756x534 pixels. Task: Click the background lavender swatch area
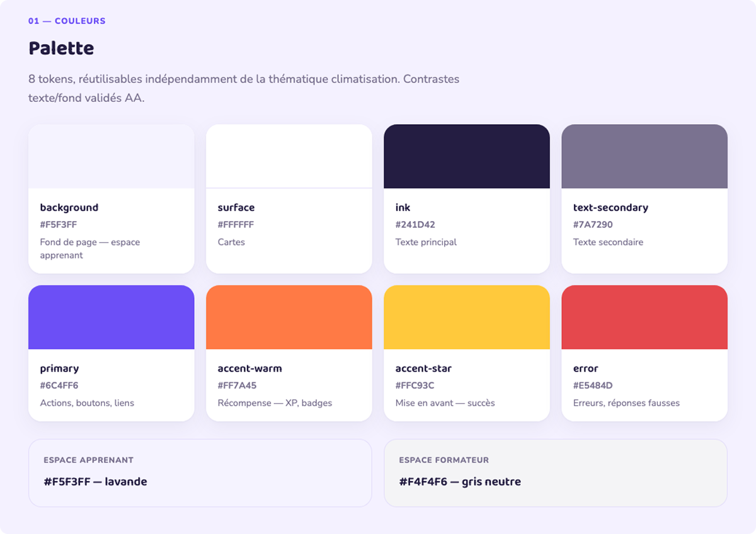(x=112, y=156)
